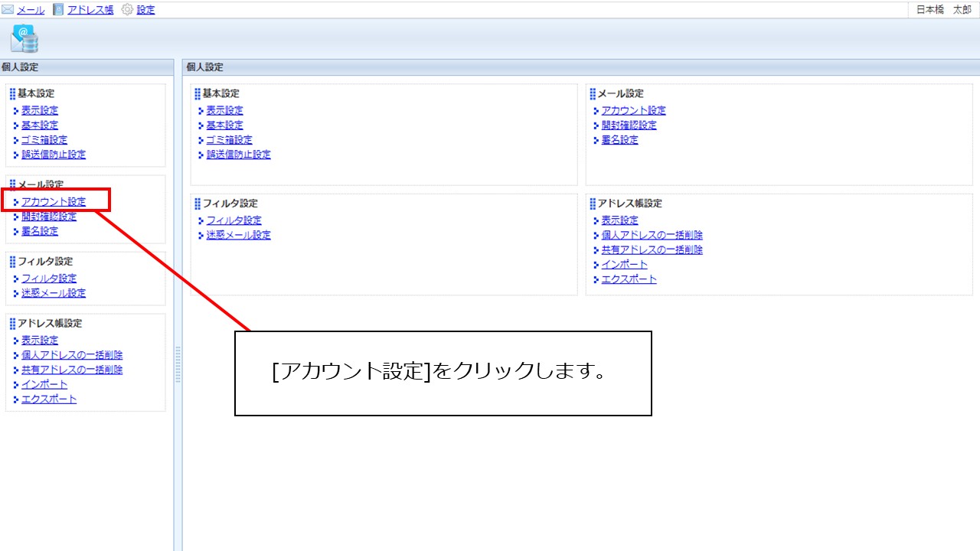
Task: Click the mail envelope icon in top bar
Action: [x=8, y=10]
